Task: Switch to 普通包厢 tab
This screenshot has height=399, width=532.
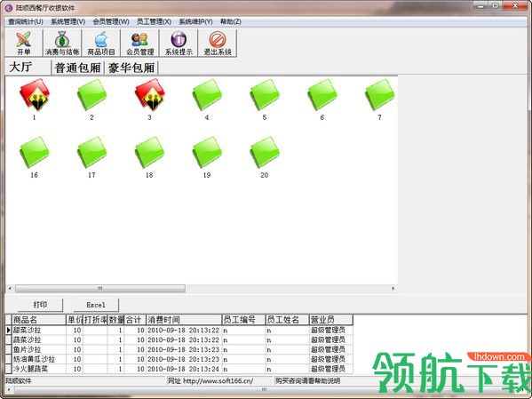Action: click(77, 68)
